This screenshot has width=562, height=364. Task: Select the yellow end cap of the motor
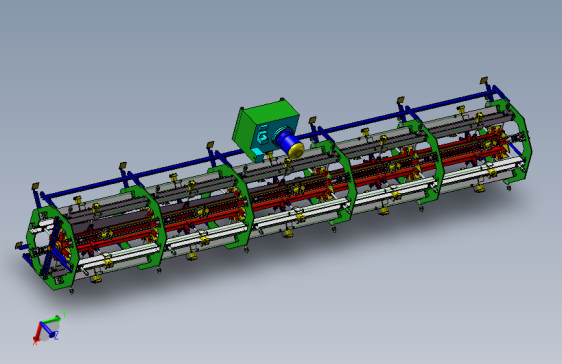click(297, 150)
